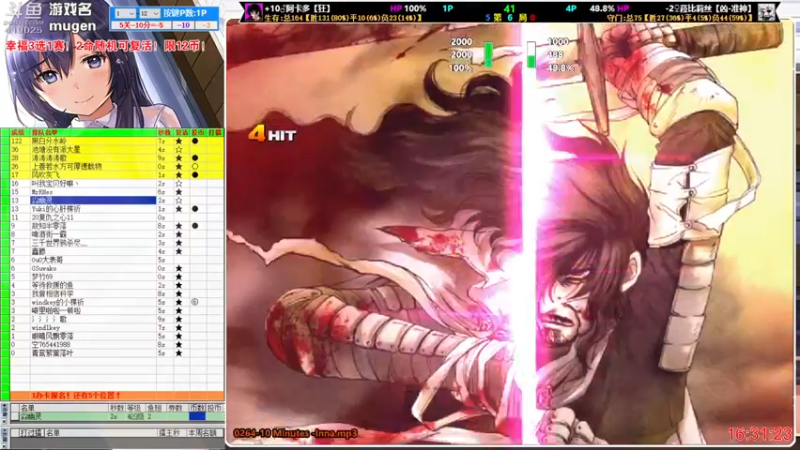Click the filled star in the 17 score row
Screen dimensions: 800x450
click(179, 175)
